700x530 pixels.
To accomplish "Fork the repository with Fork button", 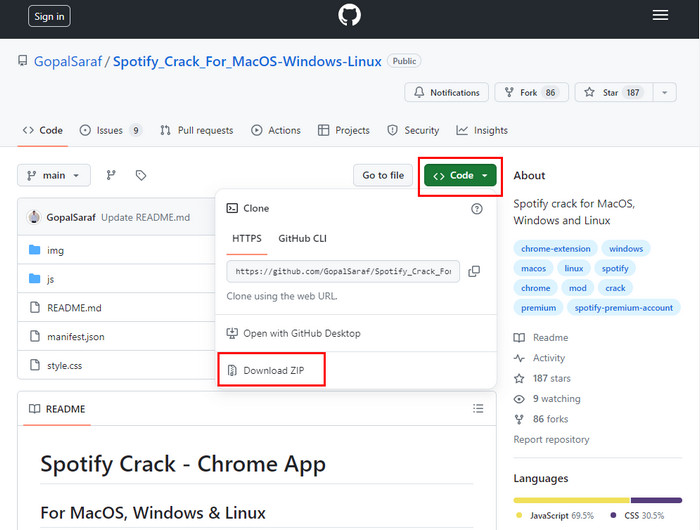I will coord(531,92).
